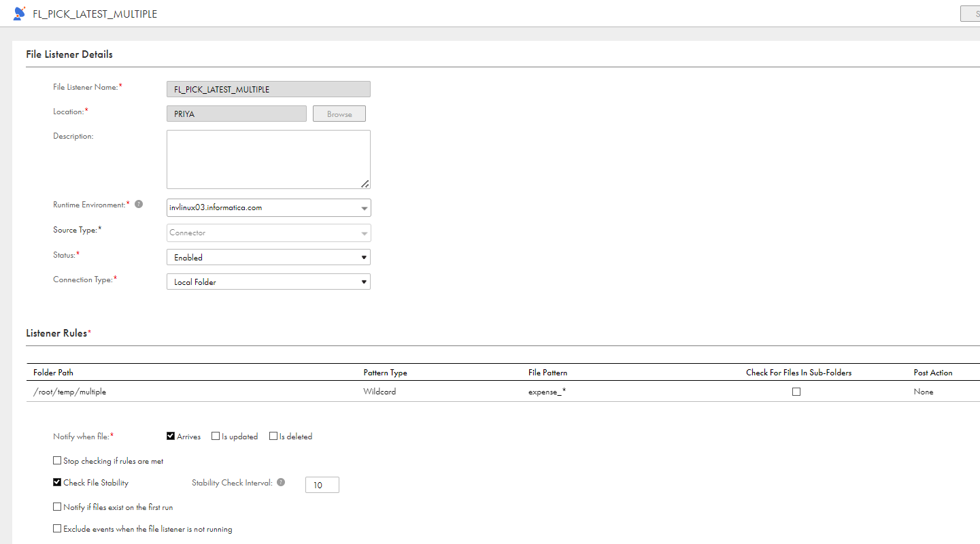The height and width of the screenshot is (544, 980).
Task: Click the Runtime Environment help icon
Action: [x=139, y=204]
